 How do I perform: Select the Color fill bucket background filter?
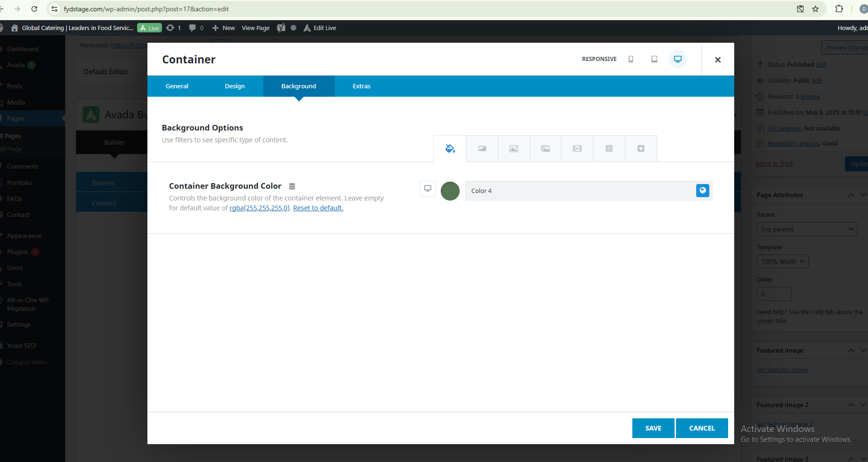tap(450, 148)
